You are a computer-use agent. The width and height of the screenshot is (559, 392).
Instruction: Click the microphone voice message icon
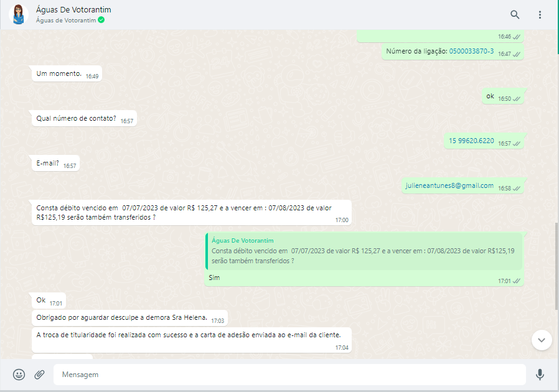540,375
